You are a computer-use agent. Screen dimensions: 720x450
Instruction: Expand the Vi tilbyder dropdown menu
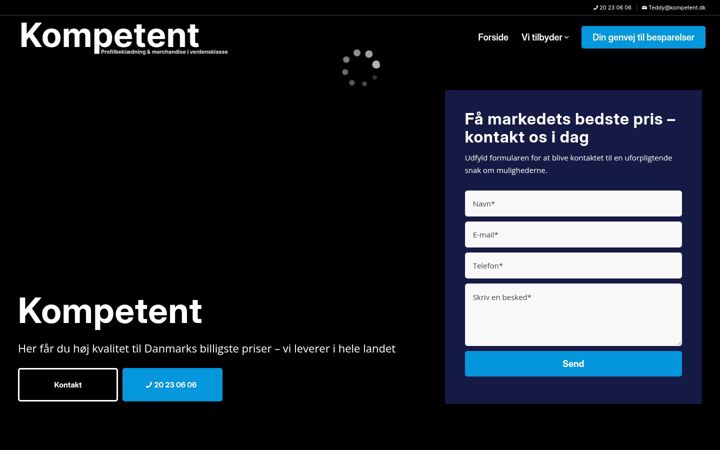pos(545,37)
